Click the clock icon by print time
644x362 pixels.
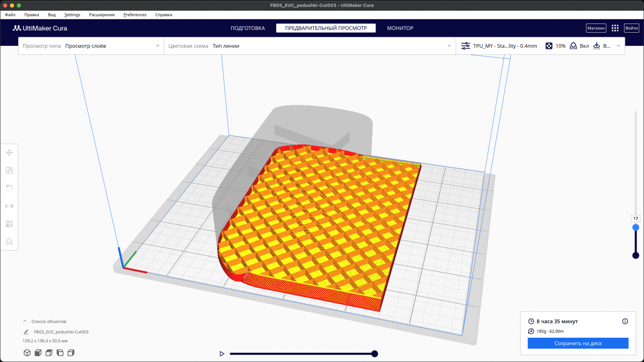(x=531, y=321)
